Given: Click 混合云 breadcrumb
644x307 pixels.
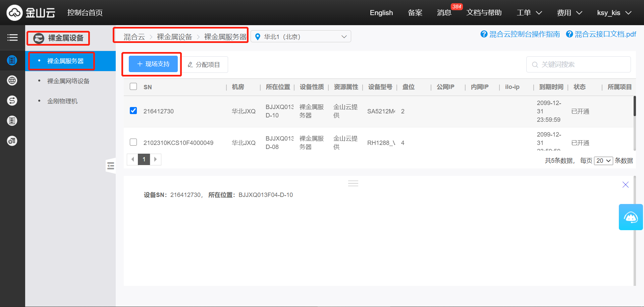Looking at the screenshot, I should 134,37.
